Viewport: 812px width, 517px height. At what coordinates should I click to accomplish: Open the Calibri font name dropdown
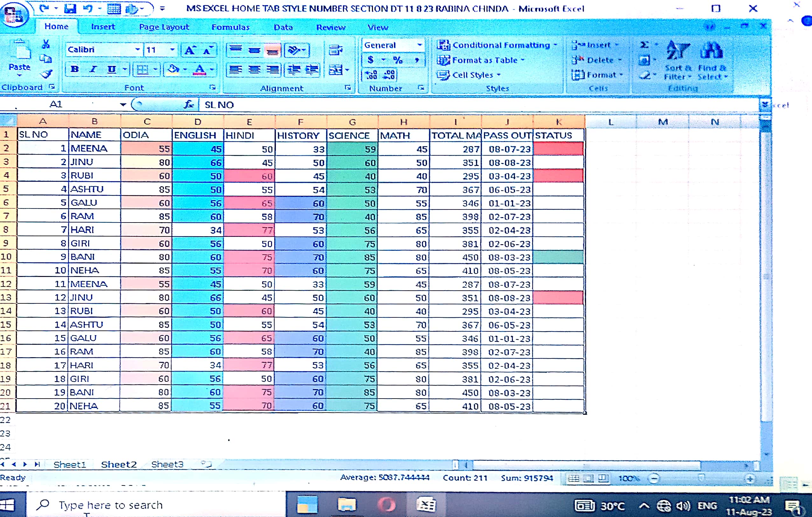coord(137,50)
